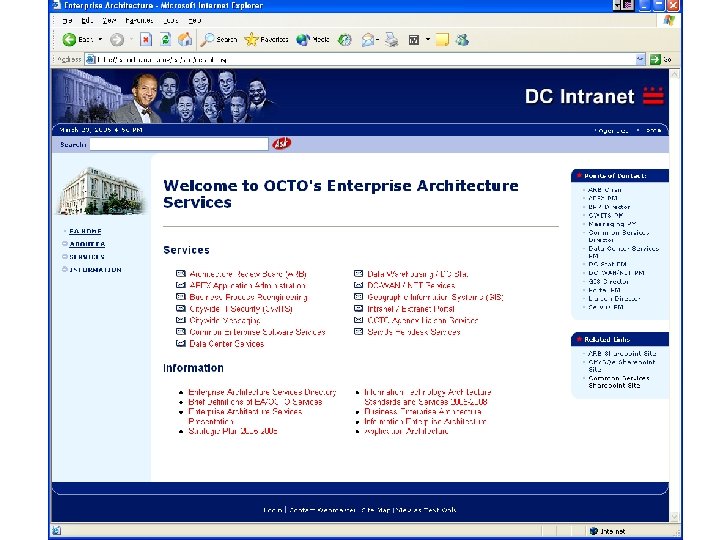
Task: Click the building image in the sidebar
Action: click(101, 191)
